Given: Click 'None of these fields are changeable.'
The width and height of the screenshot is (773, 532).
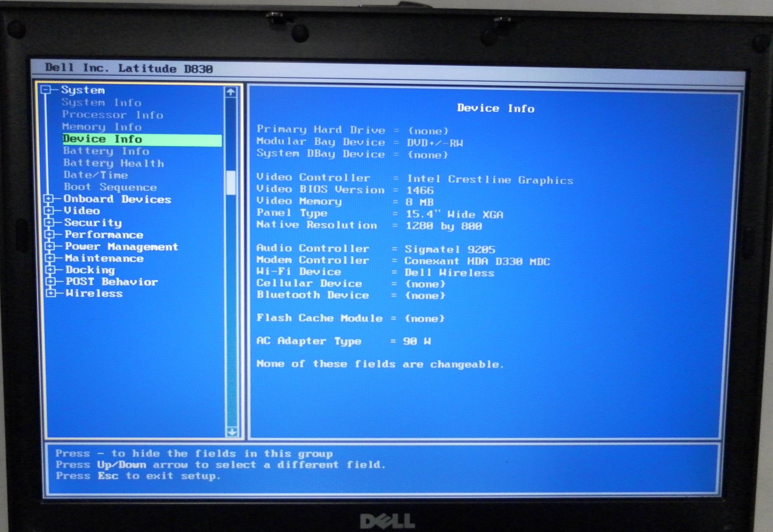Looking at the screenshot, I should click(380, 364).
